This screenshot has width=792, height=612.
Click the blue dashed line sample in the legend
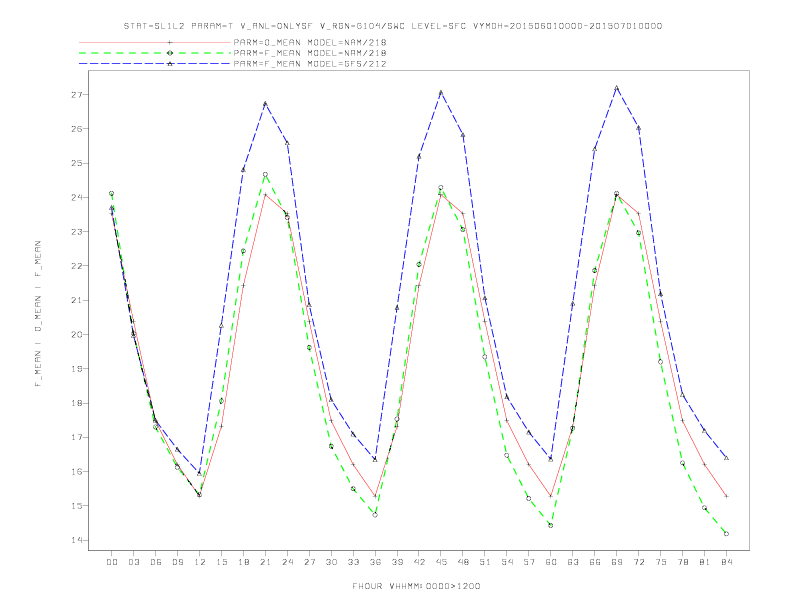(155, 64)
